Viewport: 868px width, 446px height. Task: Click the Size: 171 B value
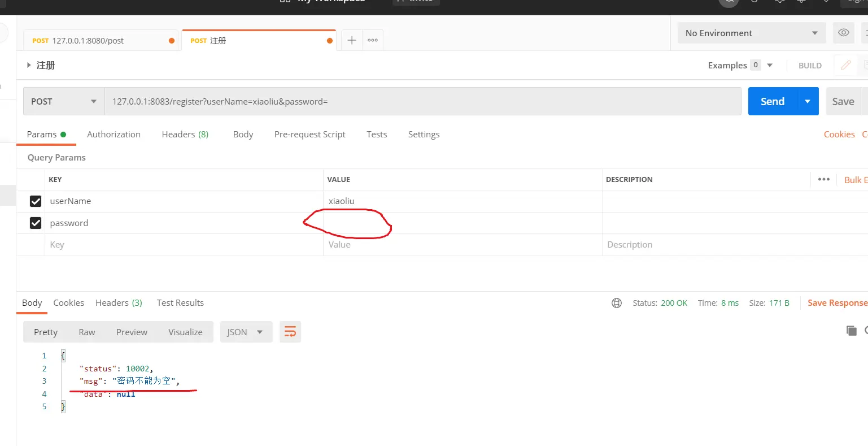pos(779,303)
